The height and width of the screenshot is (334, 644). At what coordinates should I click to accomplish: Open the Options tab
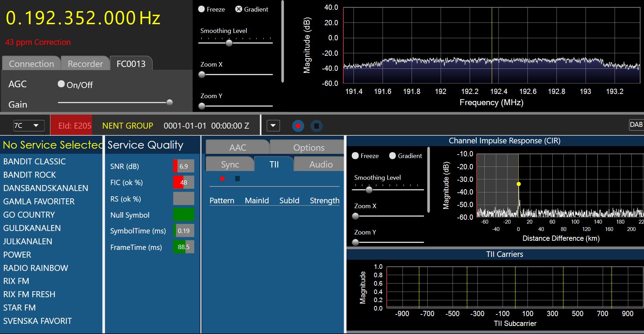click(308, 148)
